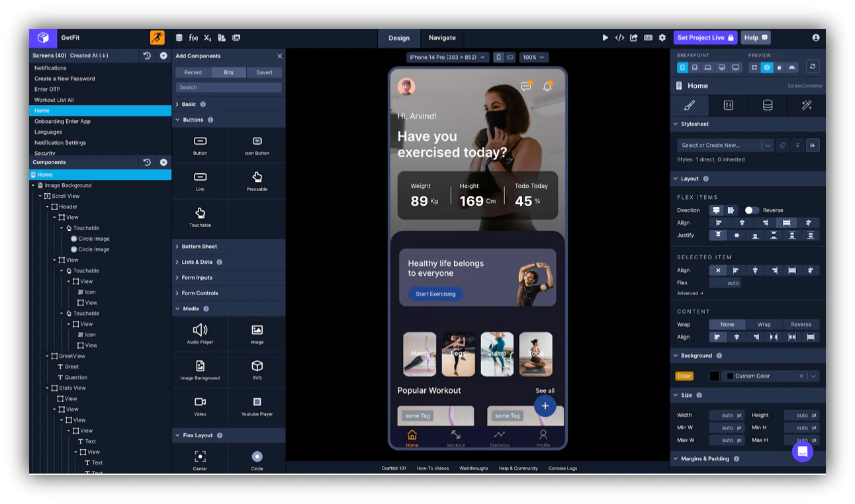Set content Wrap to None
The width and height of the screenshot is (855, 504).
727,325
